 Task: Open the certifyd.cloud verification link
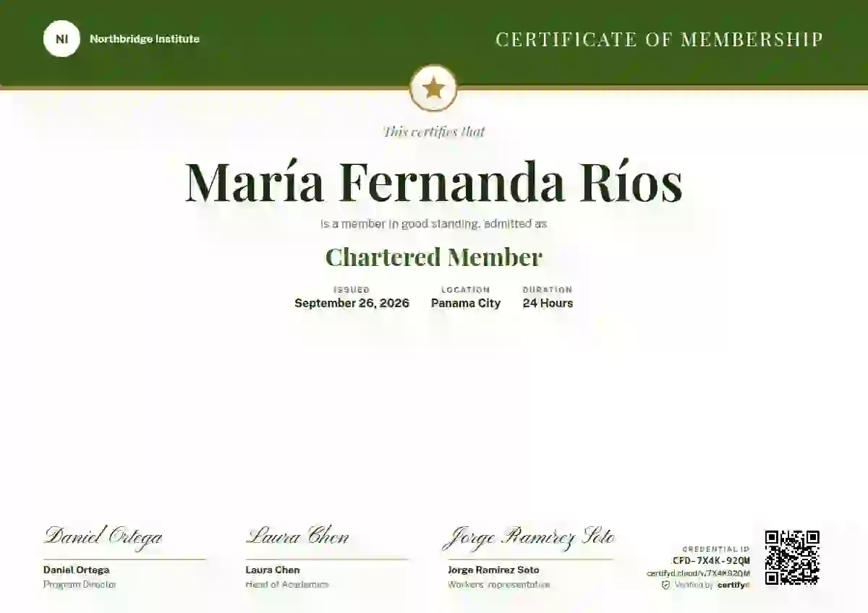(x=698, y=573)
